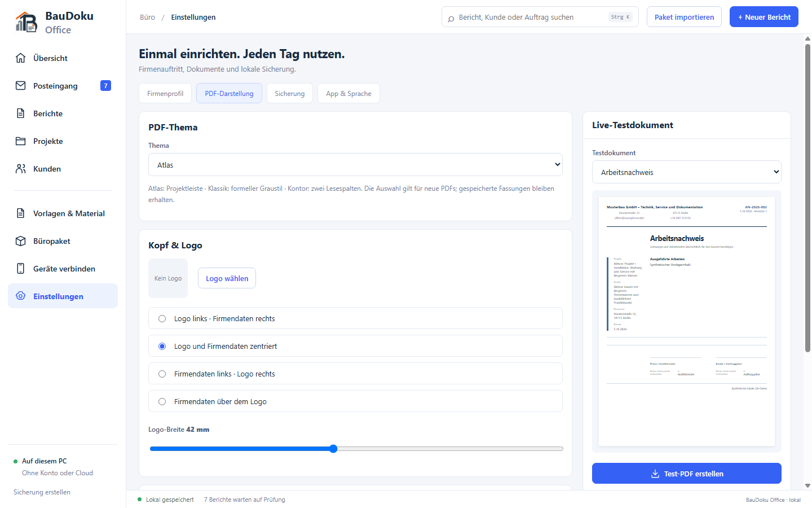Screen dimensions: 812x508
Task: Click the Büropaket box icon
Action: (21, 241)
